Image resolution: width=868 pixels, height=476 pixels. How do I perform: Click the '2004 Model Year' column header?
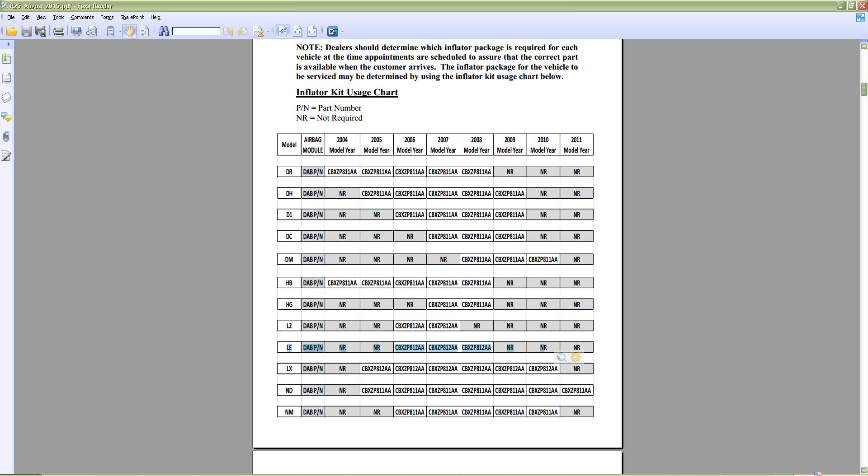click(342, 145)
